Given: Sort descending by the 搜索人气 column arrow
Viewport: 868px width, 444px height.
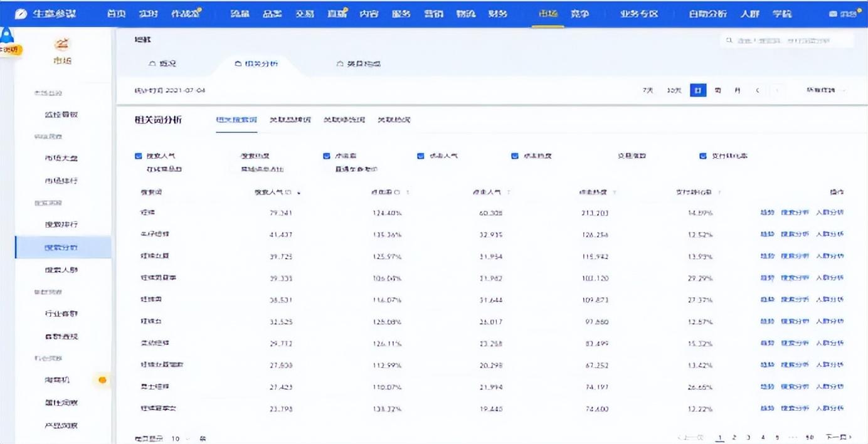Looking at the screenshot, I should coord(299,193).
